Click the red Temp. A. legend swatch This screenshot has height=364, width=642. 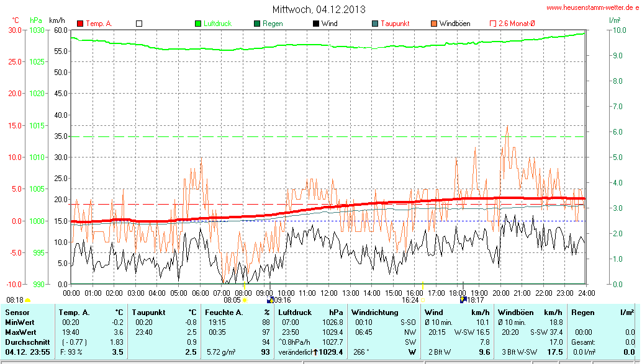pos(80,24)
